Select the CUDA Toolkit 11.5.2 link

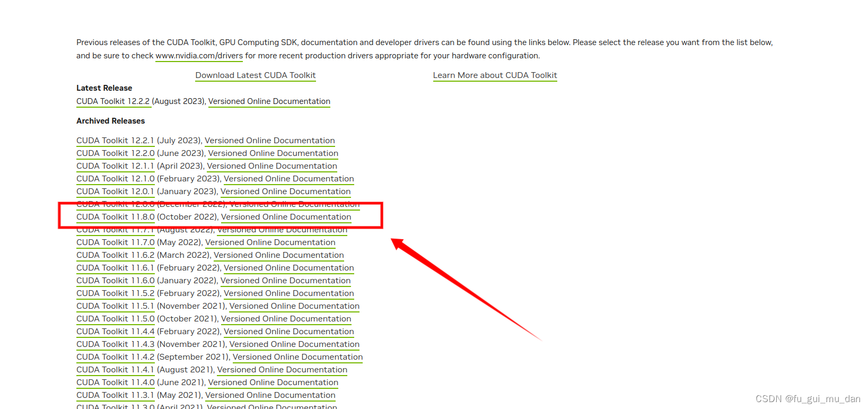(116, 293)
